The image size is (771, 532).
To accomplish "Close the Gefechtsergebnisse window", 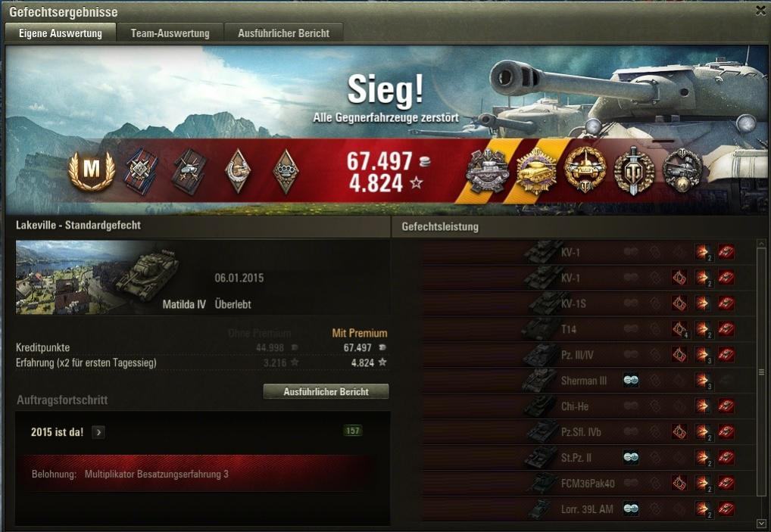I will pos(760,11).
